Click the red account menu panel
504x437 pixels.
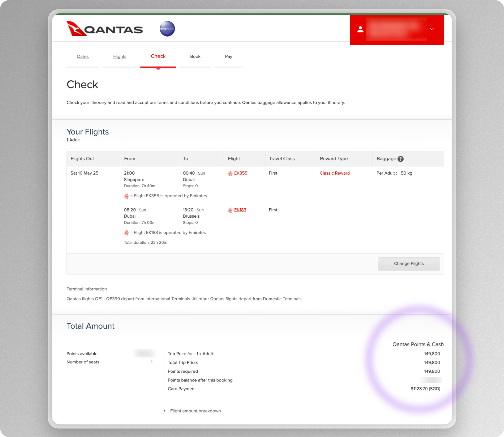(397, 30)
